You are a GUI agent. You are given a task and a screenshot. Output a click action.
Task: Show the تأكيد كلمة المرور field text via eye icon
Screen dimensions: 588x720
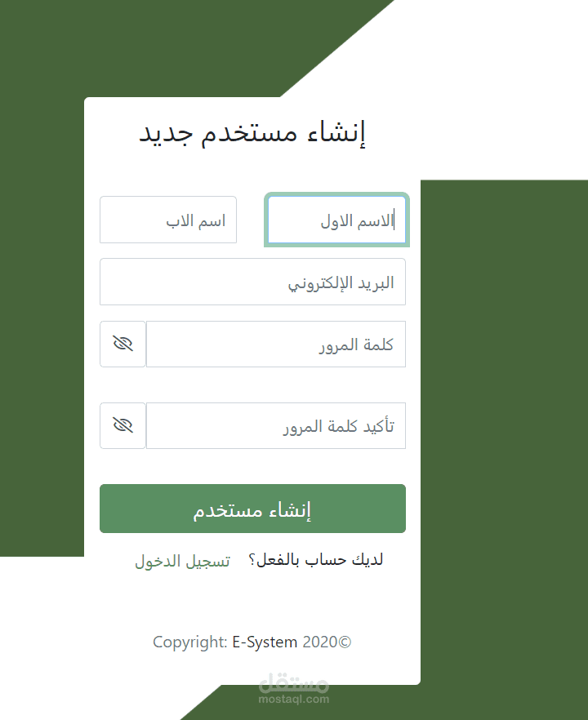122,425
